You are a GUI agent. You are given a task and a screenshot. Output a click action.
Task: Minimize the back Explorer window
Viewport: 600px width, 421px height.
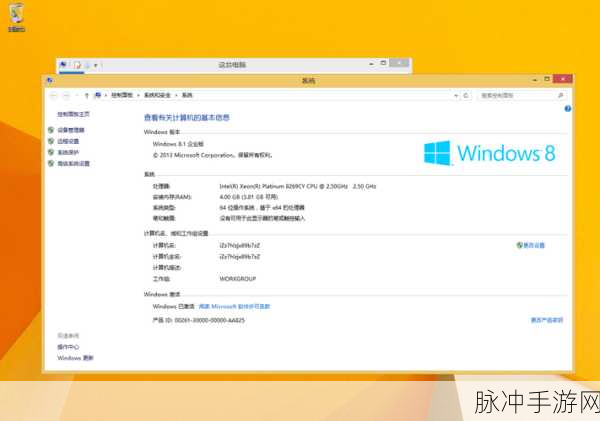tap(371, 64)
